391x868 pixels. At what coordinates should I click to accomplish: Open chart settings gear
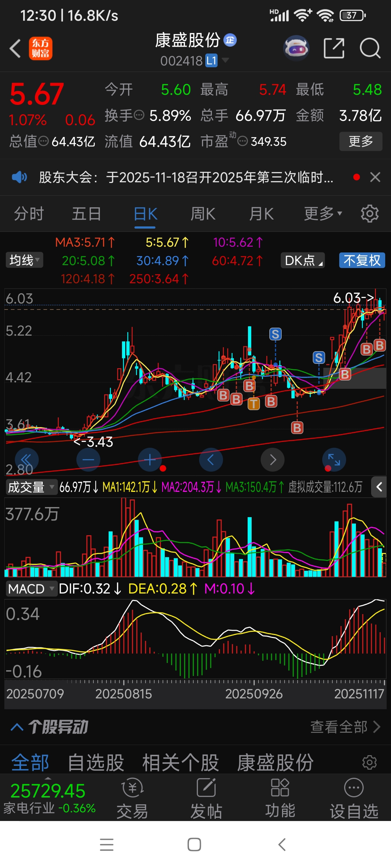click(x=370, y=213)
